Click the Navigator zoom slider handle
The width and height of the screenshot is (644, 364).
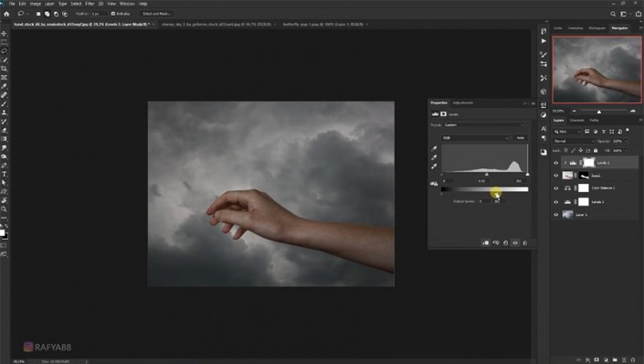point(599,112)
